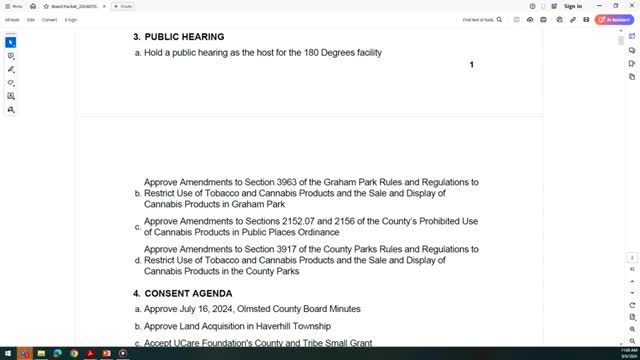Go to previous page arrow
640x360 pixels.
pyautogui.click(x=632, y=281)
